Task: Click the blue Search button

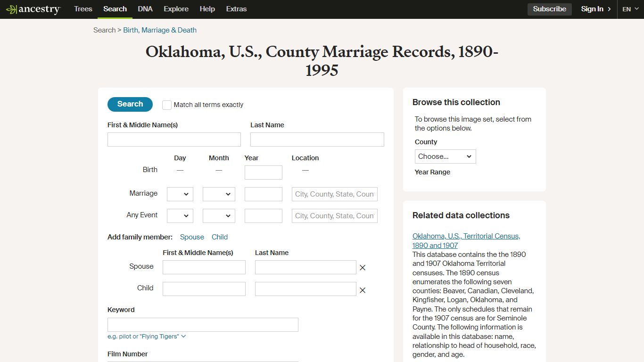Action: (x=130, y=104)
